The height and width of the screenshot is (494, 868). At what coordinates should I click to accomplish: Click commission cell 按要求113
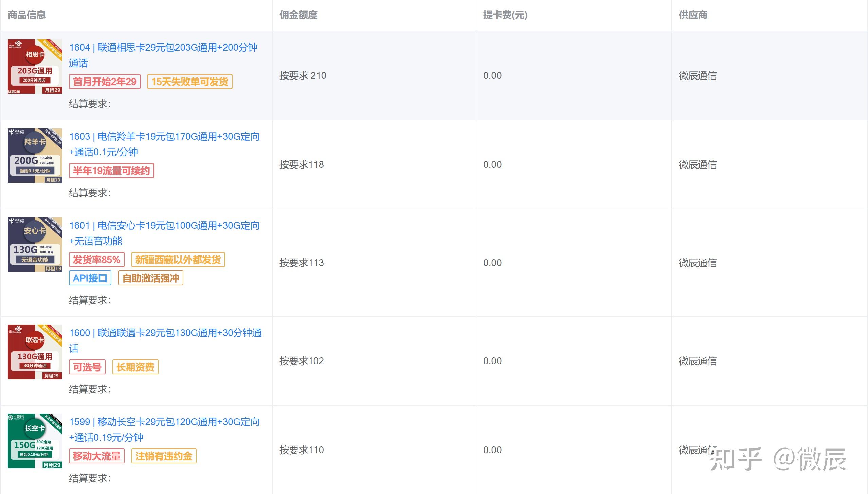point(302,263)
